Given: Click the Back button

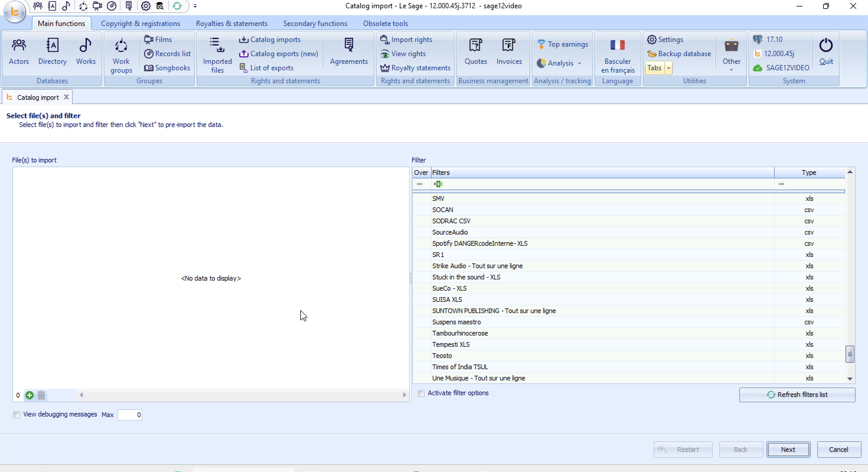Looking at the screenshot, I should tap(741, 450).
